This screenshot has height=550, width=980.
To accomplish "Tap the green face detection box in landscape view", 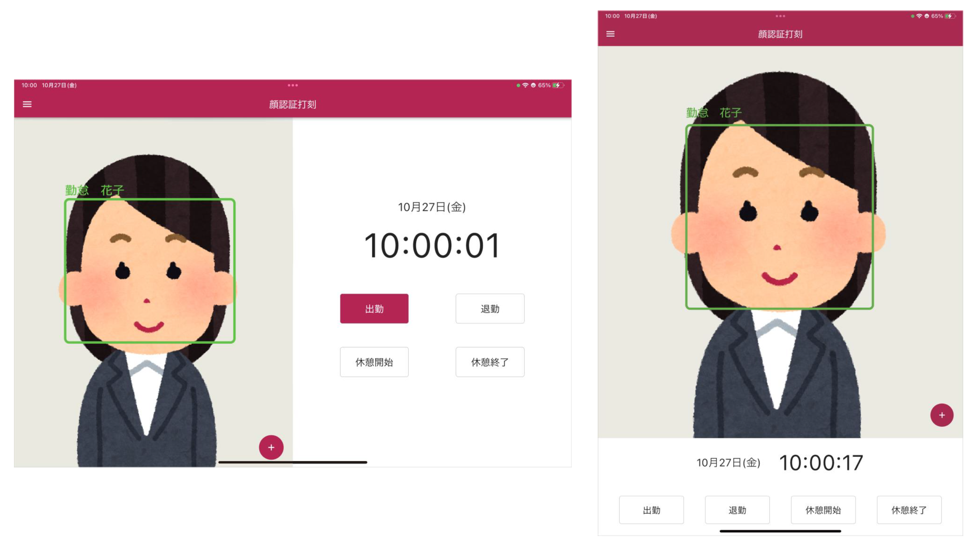I will 150,271.
